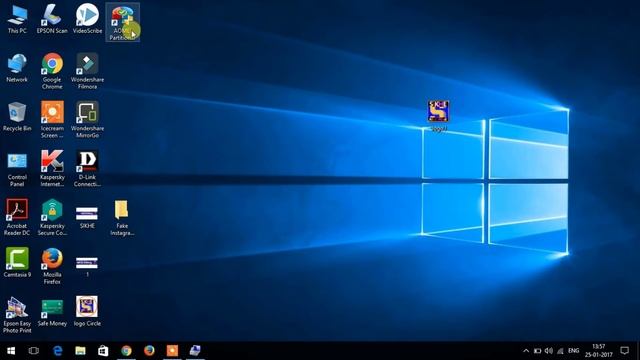Show hidden system tray icons

coord(526,351)
